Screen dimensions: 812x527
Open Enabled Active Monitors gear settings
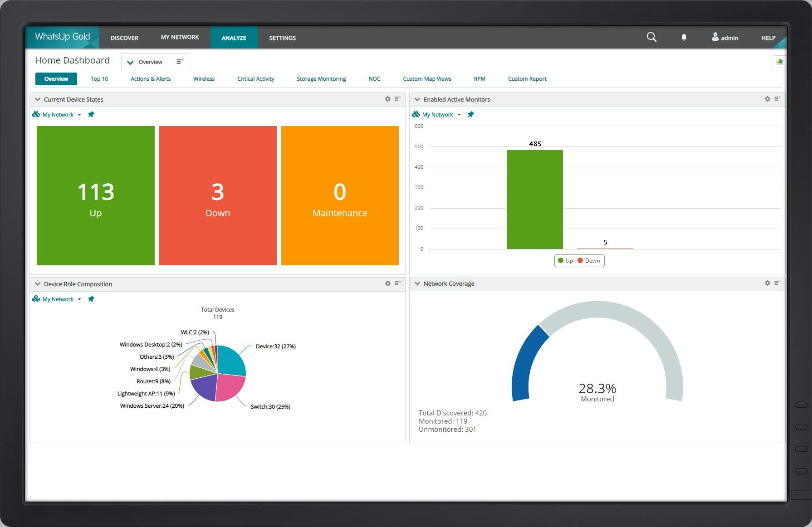pos(768,99)
